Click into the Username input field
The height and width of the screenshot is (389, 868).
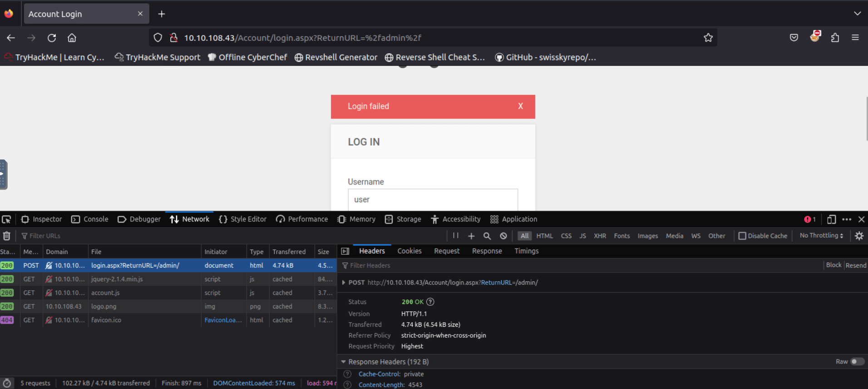433,199
